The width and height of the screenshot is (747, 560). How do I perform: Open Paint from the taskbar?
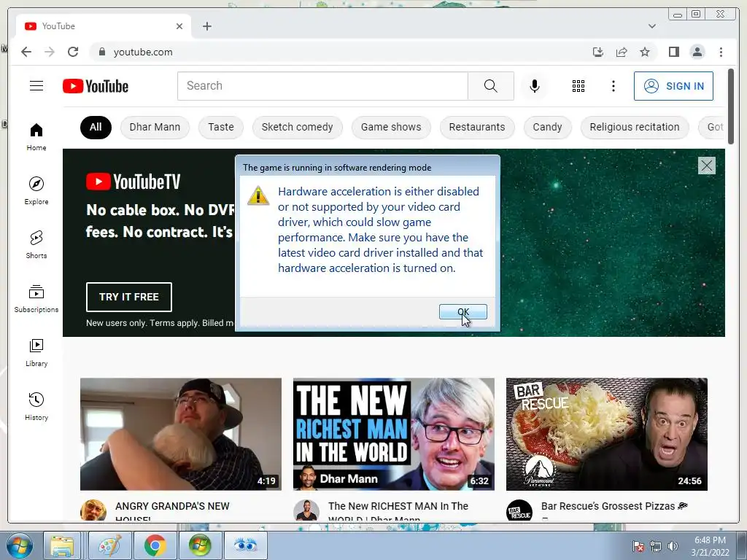[x=109, y=545]
